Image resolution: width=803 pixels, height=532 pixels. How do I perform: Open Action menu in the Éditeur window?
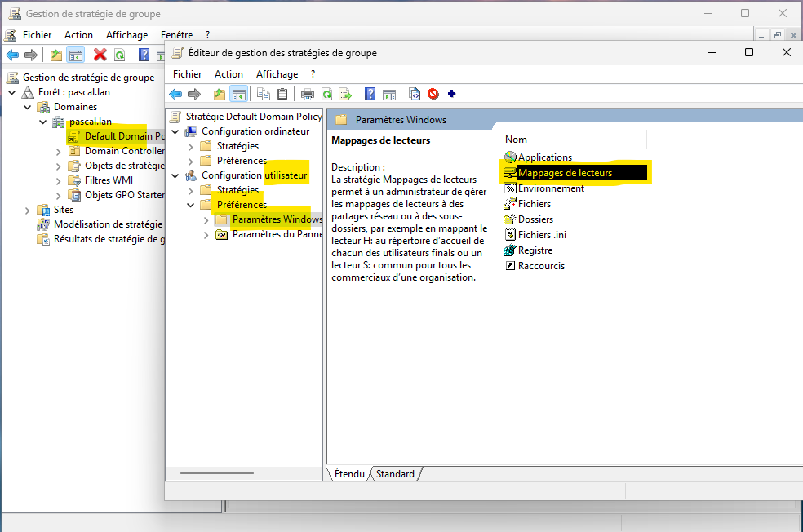pyautogui.click(x=228, y=74)
